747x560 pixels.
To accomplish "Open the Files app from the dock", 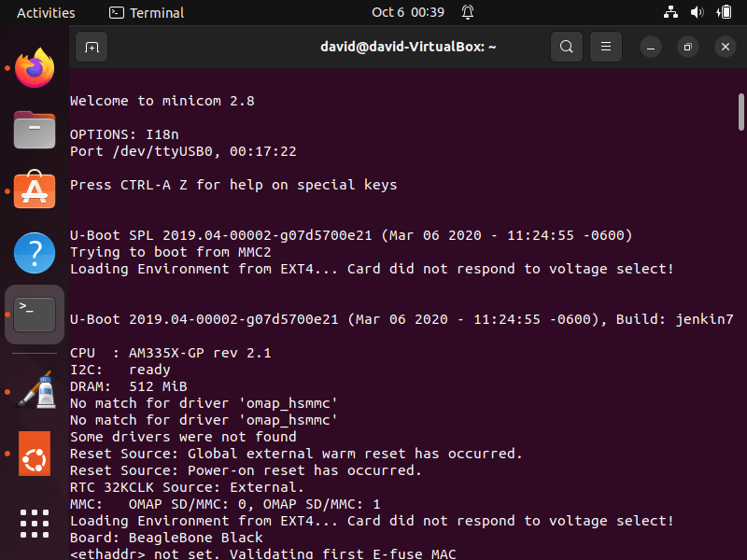I will point(35,131).
